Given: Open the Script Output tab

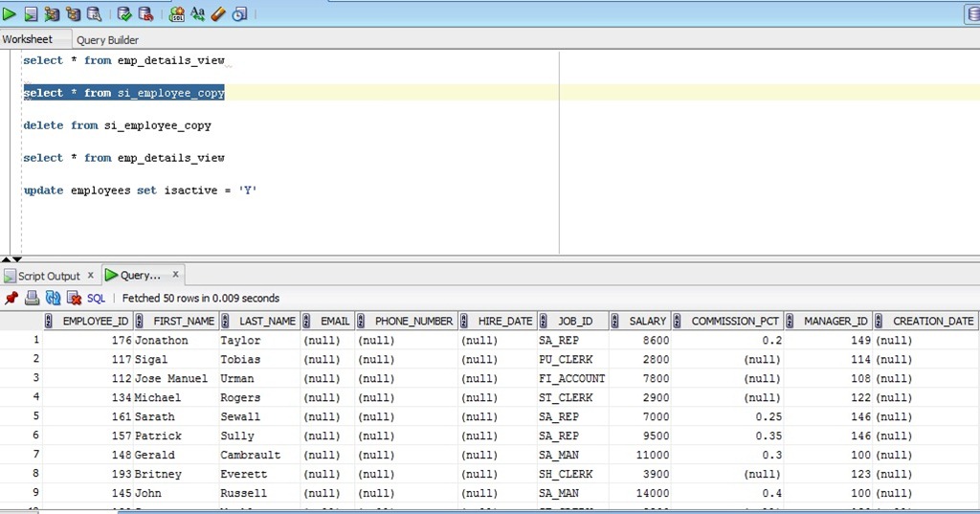Looking at the screenshot, I should click(x=49, y=276).
